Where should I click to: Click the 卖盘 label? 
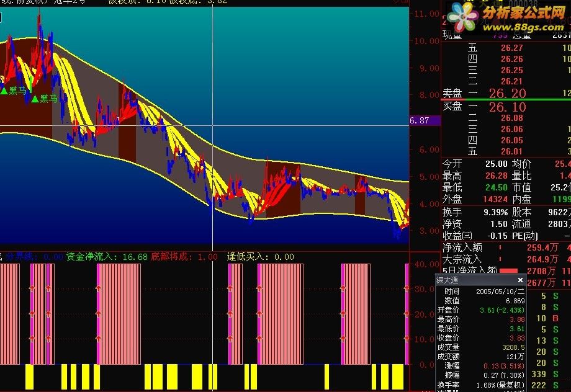click(452, 93)
